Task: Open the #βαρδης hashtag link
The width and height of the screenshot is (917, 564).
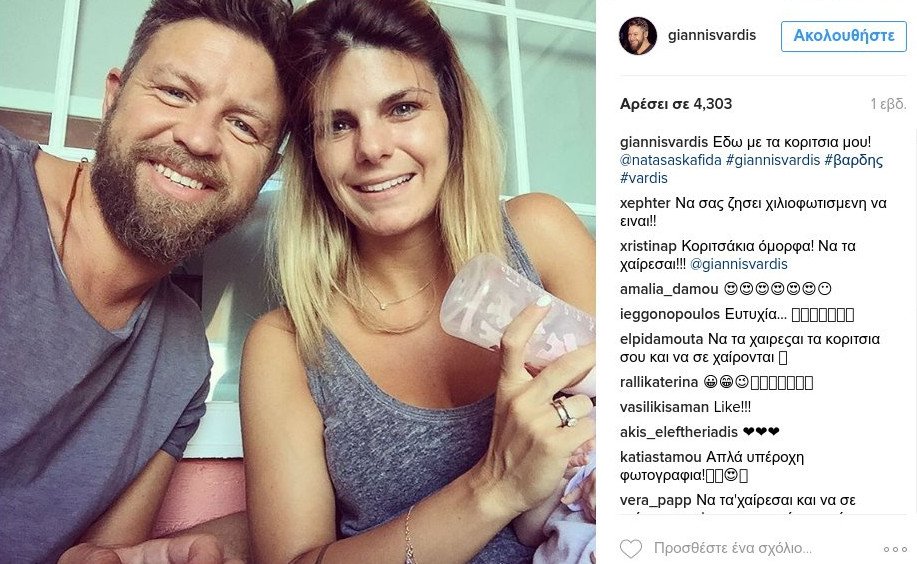Action: tap(853, 160)
